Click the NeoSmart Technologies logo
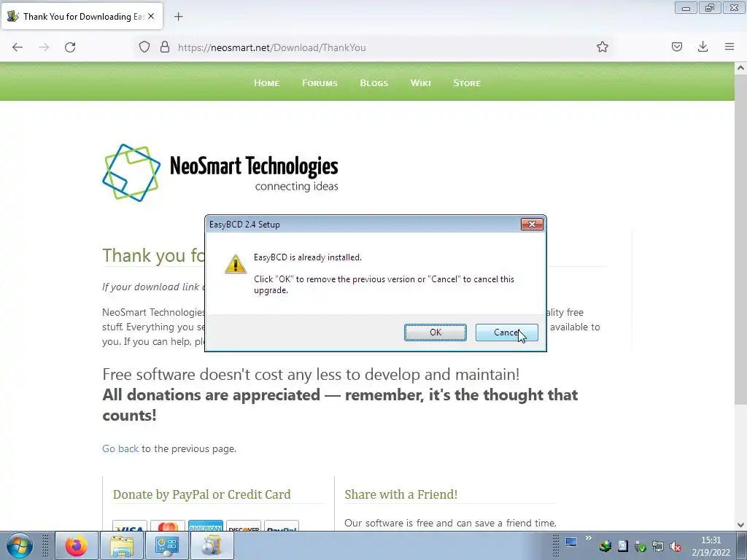Image resolution: width=747 pixels, height=560 pixels. [220, 173]
